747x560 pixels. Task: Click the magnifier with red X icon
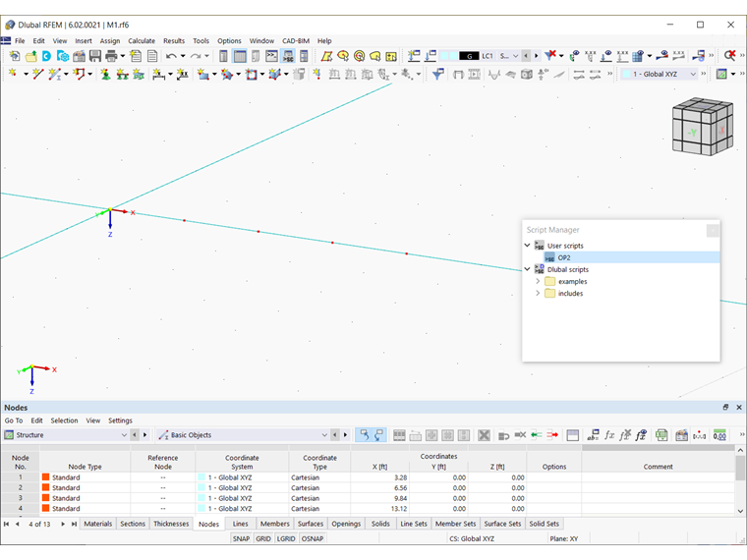[x=729, y=56]
